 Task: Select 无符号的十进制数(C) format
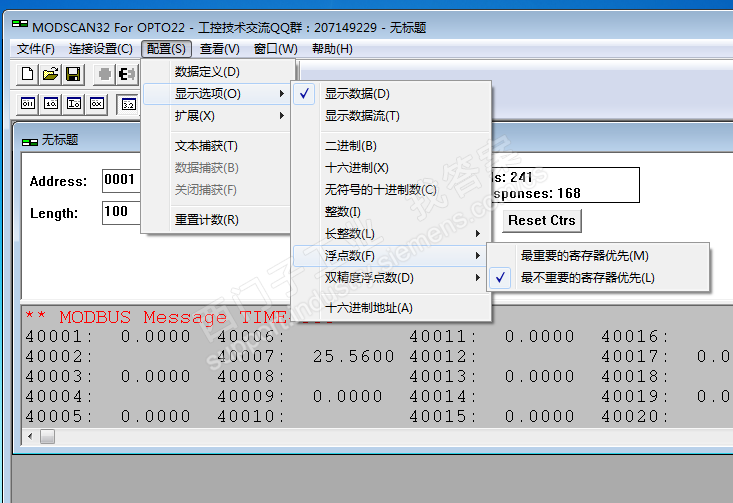coord(391,190)
